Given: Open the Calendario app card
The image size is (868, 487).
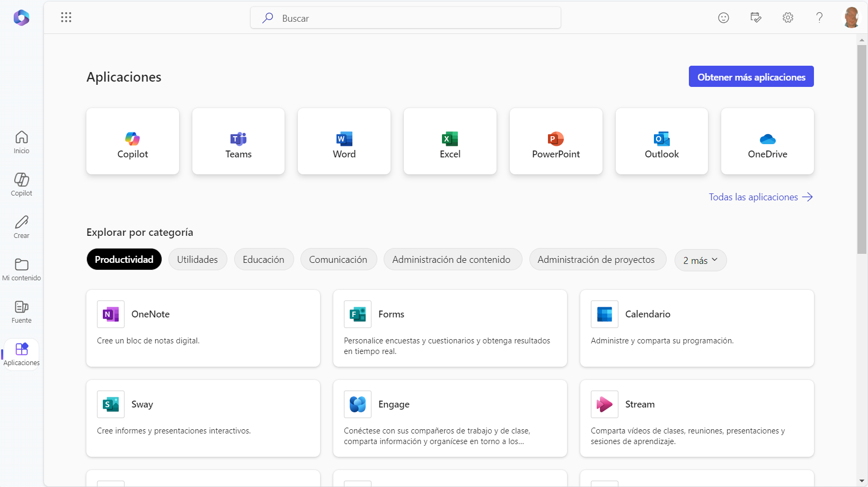Looking at the screenshot, I should 697,328.
